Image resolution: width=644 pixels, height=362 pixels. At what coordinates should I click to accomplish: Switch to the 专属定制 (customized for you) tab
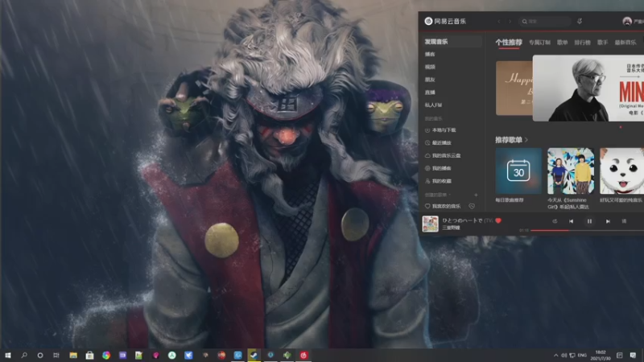[x=539, y=43]
